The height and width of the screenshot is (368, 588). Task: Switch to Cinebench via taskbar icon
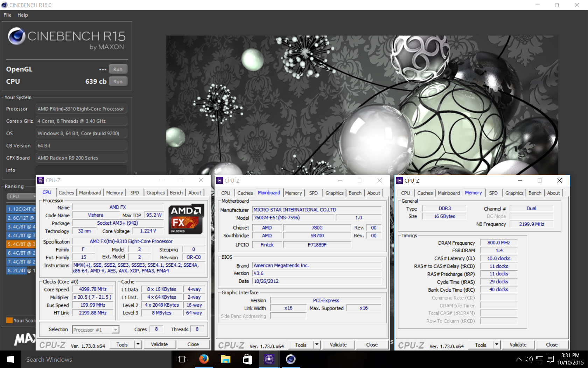click(x=291, y=359)
